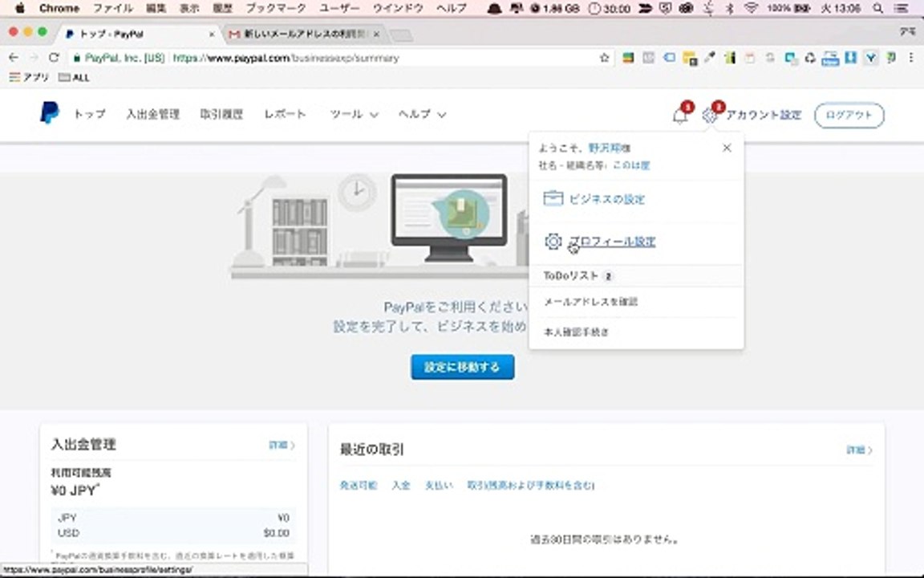
Task: Expand the ヘルプ dropdown in PayPal nav
Action: (x=422, y=114)
